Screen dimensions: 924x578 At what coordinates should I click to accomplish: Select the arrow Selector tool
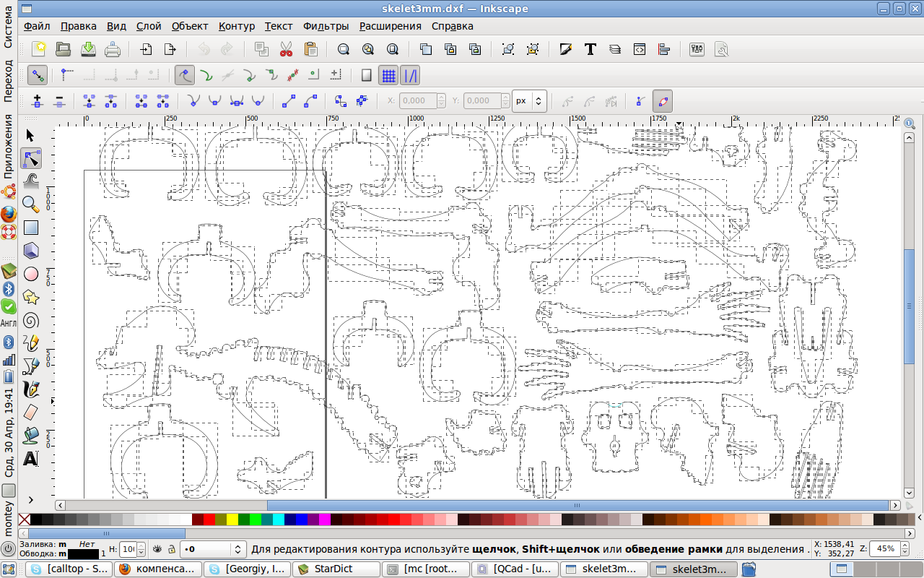30,135
